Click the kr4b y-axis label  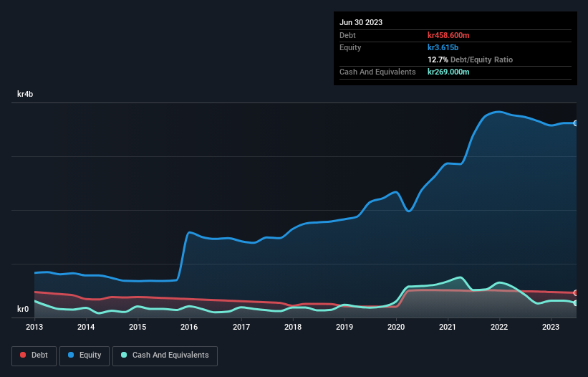(25, 94)
